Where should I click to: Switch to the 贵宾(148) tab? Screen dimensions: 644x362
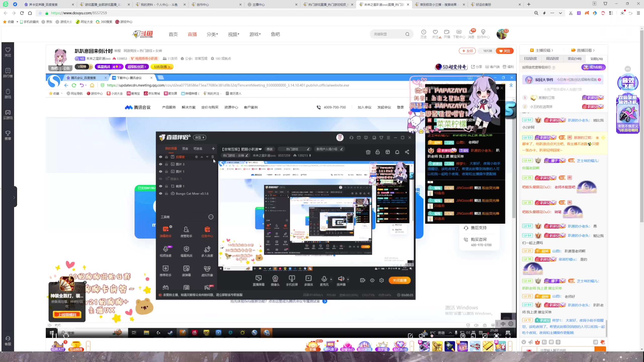[x=575, y=59]
